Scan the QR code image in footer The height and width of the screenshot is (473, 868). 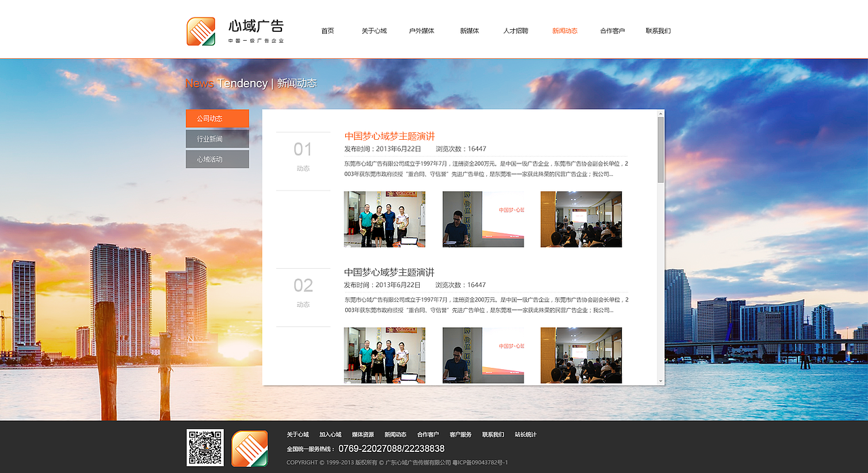pos(203,448)
